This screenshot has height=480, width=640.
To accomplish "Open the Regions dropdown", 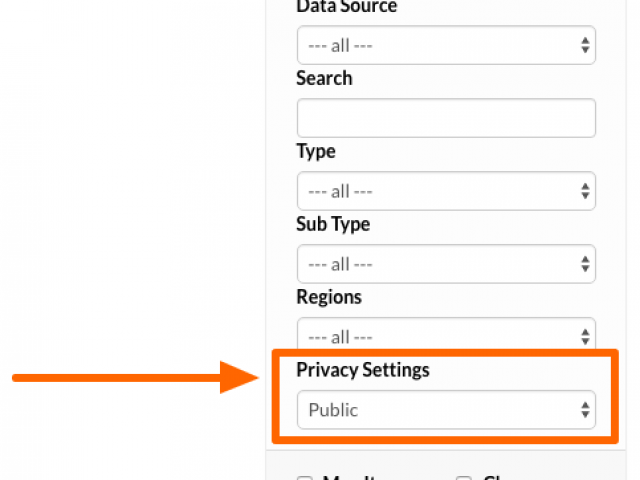I will 446,334.
